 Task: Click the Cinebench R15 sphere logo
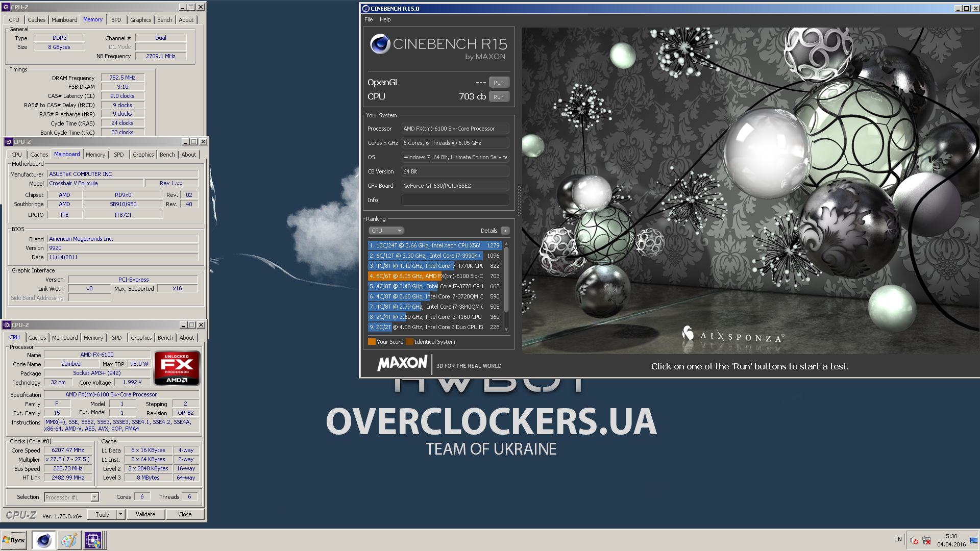[380, 44]
